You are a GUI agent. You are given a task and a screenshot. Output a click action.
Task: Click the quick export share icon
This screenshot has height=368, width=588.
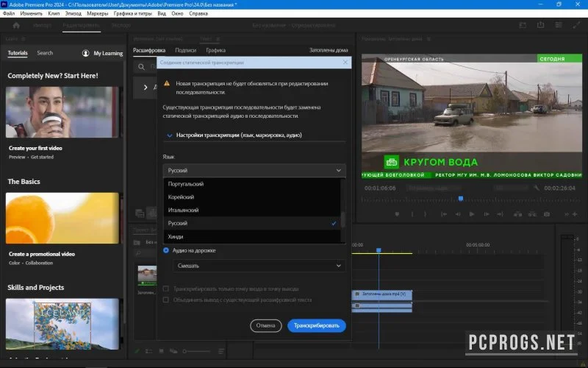[x=540, y=25]
